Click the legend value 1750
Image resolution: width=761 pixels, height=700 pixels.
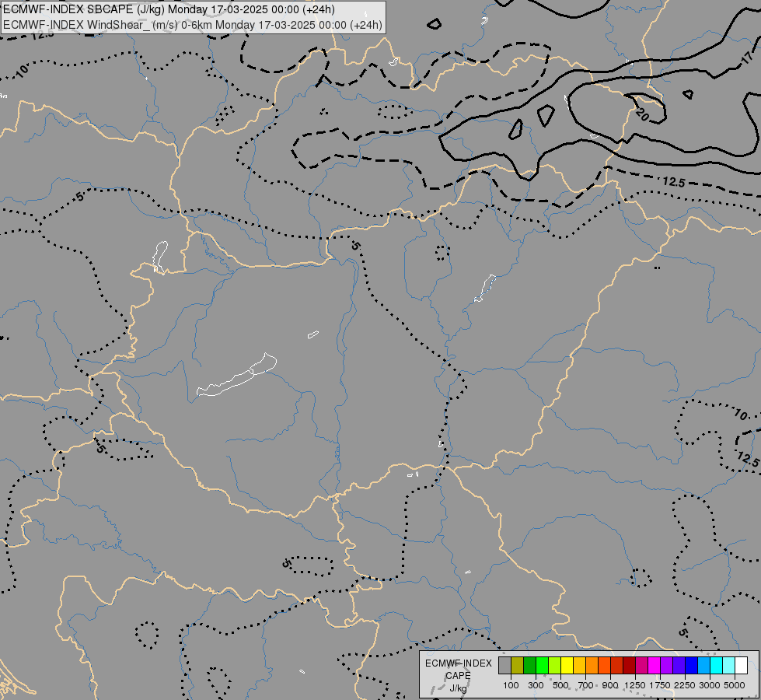[x=660, y=685]
